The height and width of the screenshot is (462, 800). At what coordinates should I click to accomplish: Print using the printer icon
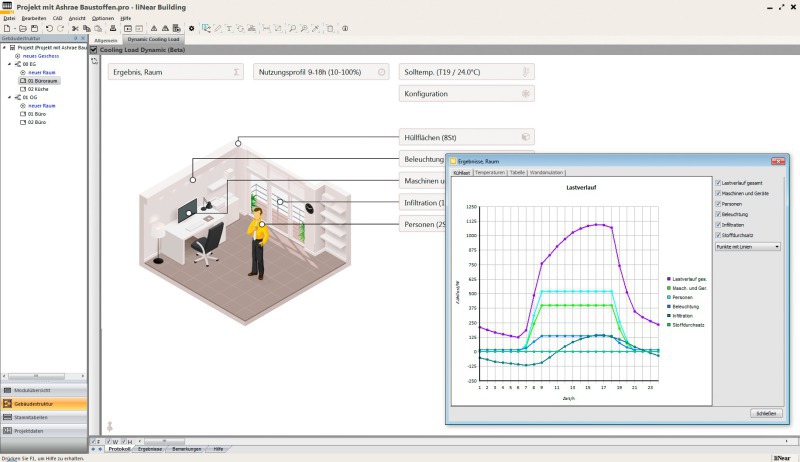click(x=113, y=29)
